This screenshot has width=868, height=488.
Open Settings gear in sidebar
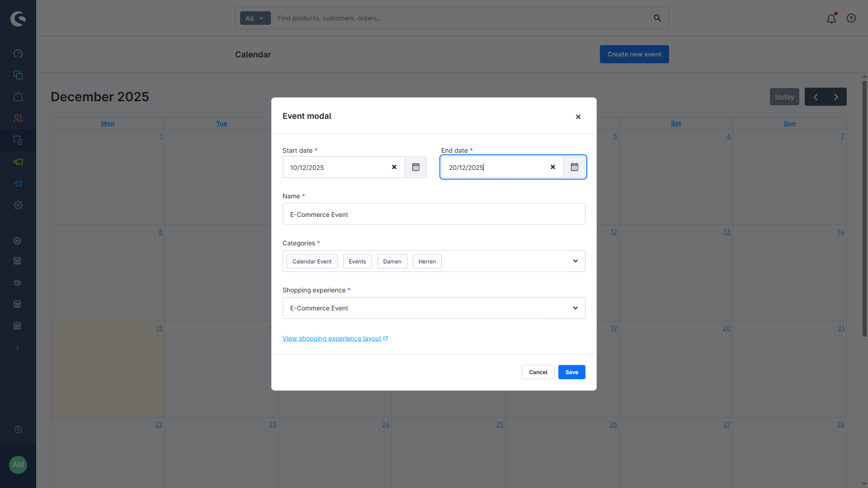point(18,205)
